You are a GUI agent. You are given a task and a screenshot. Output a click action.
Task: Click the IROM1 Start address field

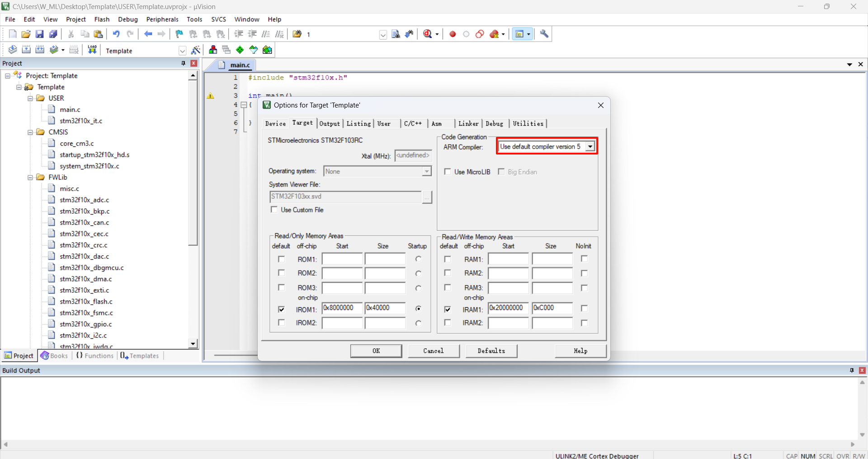342,308
